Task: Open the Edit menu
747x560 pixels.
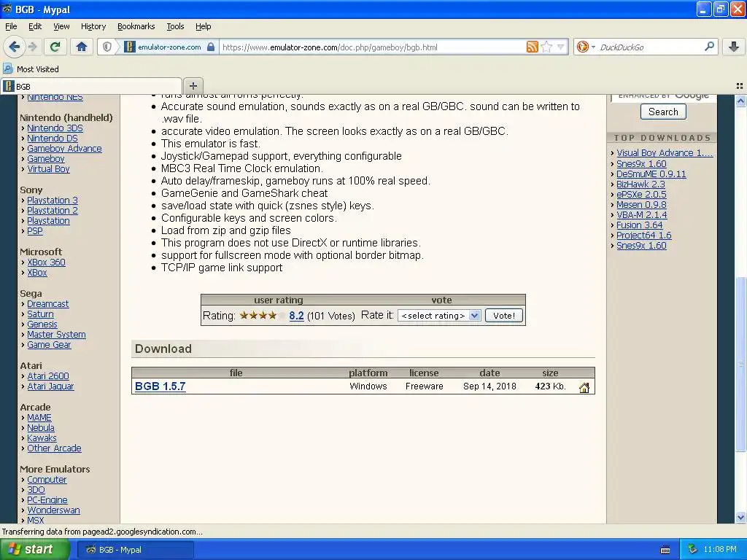Action: point(35,26)
